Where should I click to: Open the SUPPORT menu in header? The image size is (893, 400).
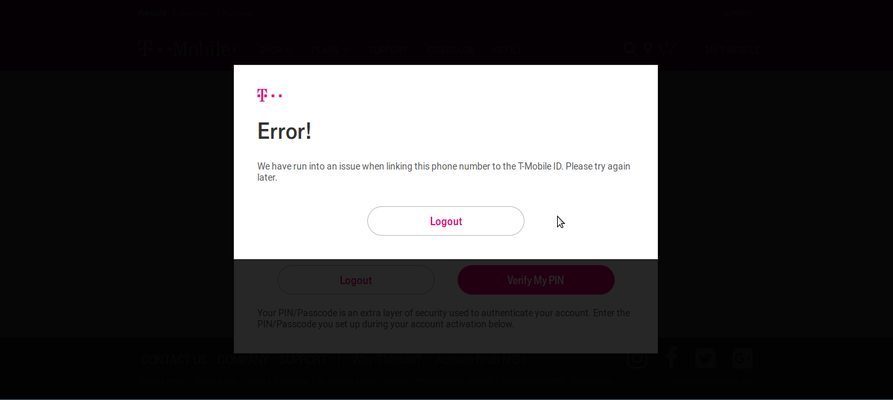tap(388, 50)
